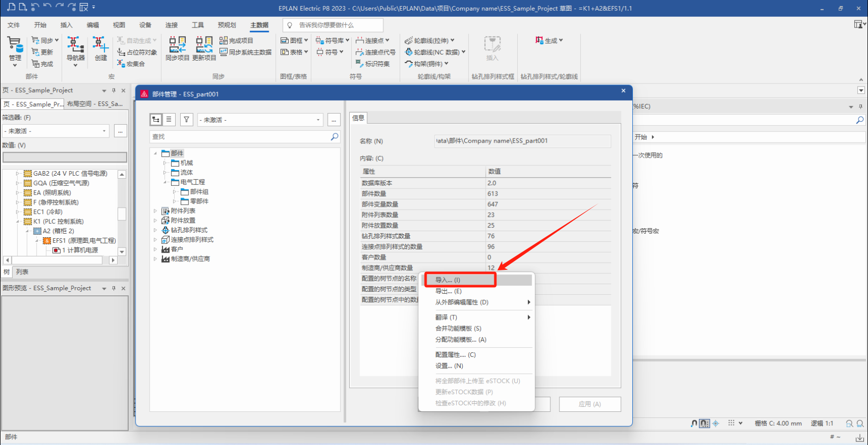Toggle the design mode magnet icon
This screenshot has width=868, height=445.
[694, 423]
